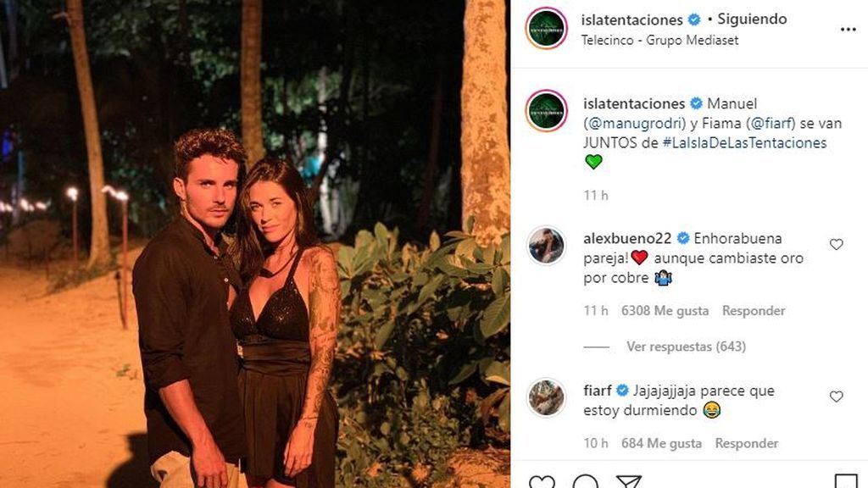The width and height of the screenshot is (868, 488).
Task: Click the caption islatentaciones avatar
Action: 546,112
